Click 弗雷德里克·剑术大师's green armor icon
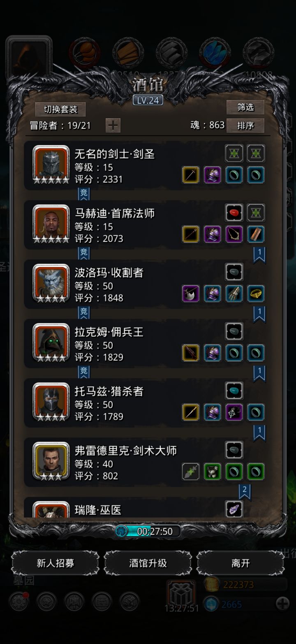Screen dimensions: 296x644 [x=212, y=472]
